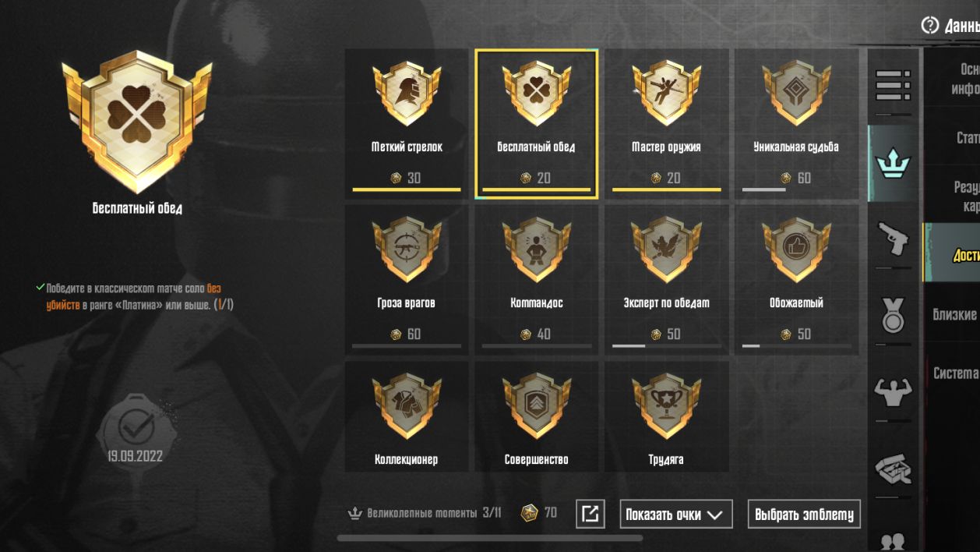The height and width of the screenshot is (552, 980).
Task: Select the Гроза врагов achievement
Action: [x=407, y=280]
